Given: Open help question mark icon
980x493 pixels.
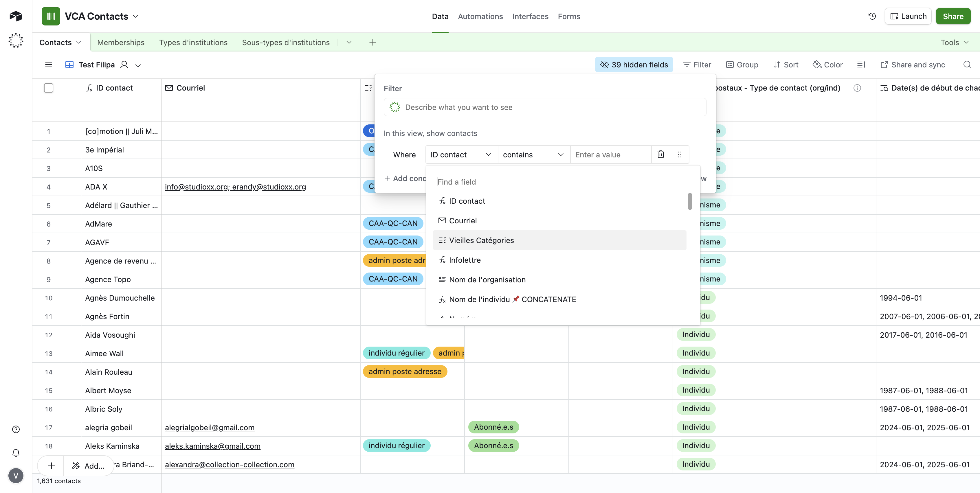Looking at the screenshot, I should click(x=16, y=429).
